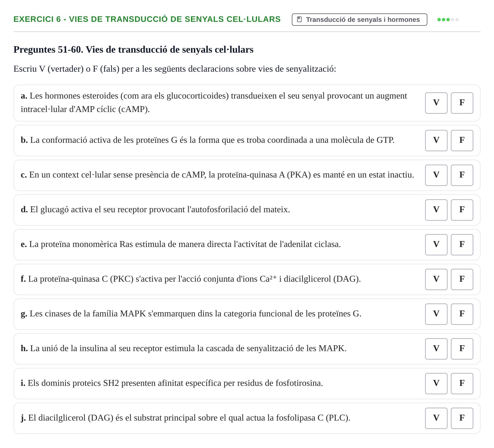Set V for statement f about PKC activation
This screenshot has height=448, width=494.
(436, 279)
